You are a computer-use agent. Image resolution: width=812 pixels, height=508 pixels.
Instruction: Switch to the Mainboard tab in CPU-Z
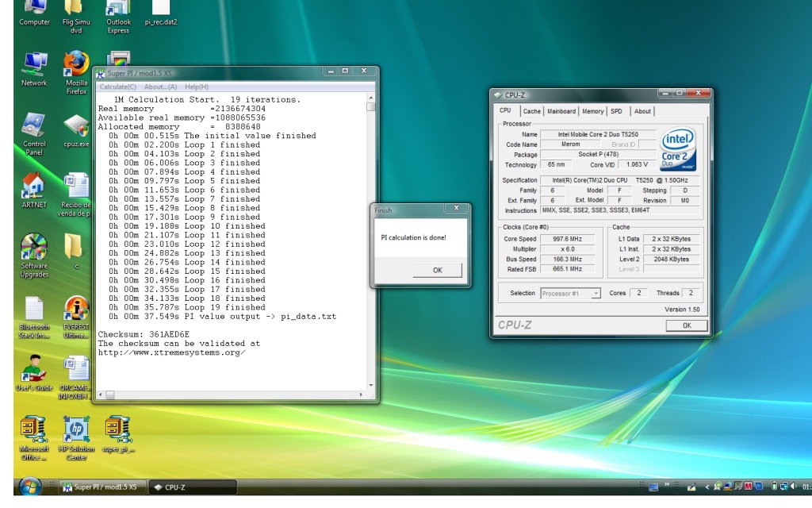[561, 111]
